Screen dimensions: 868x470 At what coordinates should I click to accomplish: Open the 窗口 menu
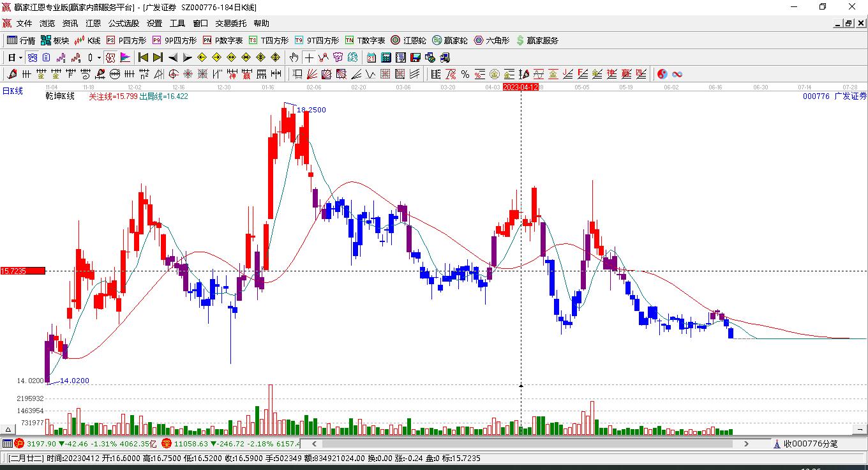pyautogui.click(x=200, y=24)
